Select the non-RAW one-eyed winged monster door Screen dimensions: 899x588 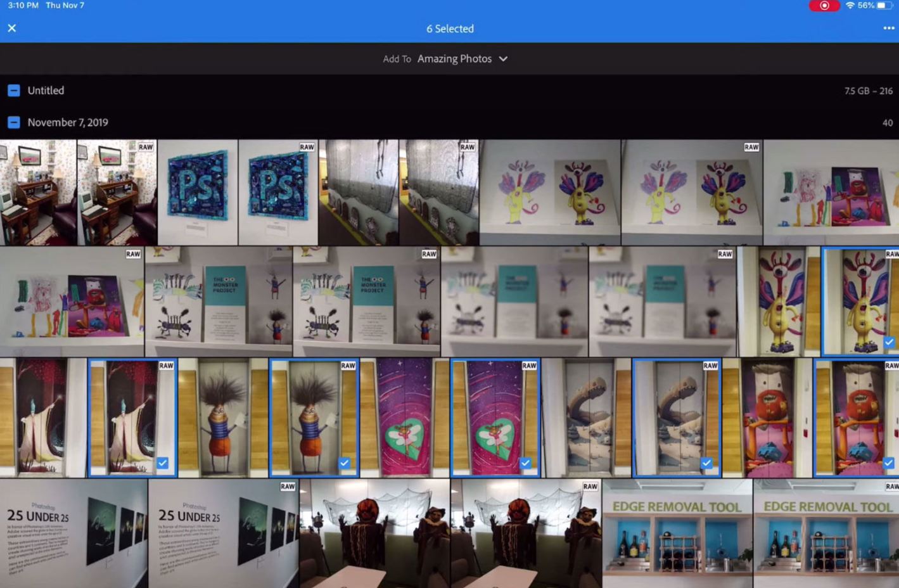click(x=779, y=301)
